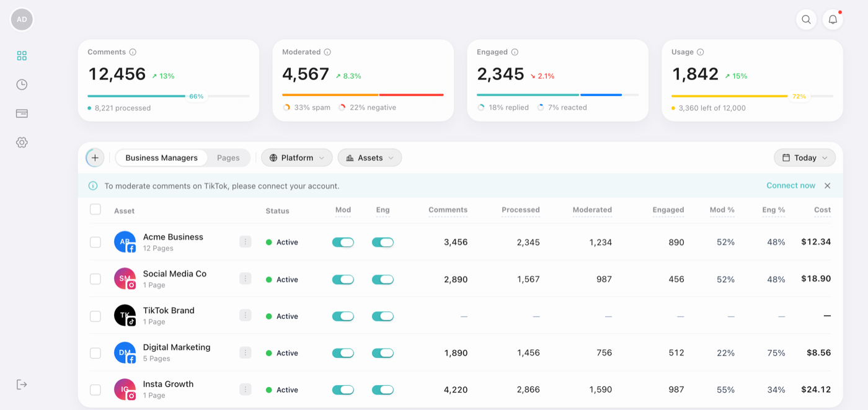
Task: Check the select-all header checkbox
Action: point(95,210)
